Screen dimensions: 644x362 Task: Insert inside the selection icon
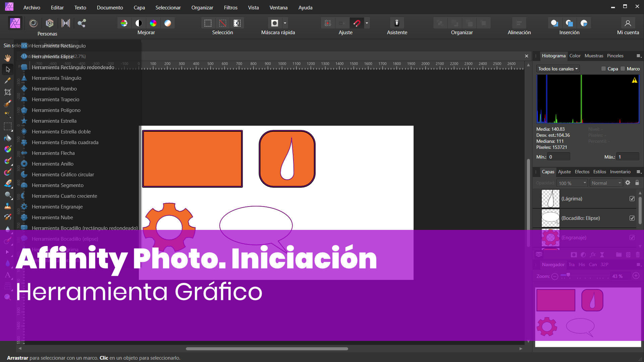(584, 23)
